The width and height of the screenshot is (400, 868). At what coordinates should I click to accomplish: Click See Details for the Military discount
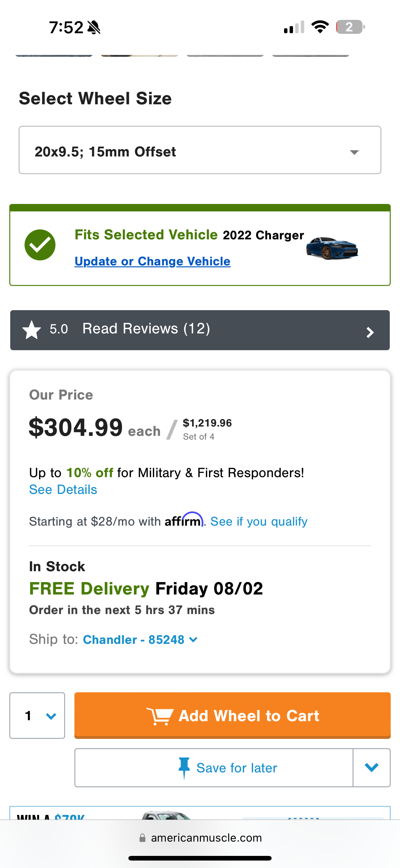63,489
